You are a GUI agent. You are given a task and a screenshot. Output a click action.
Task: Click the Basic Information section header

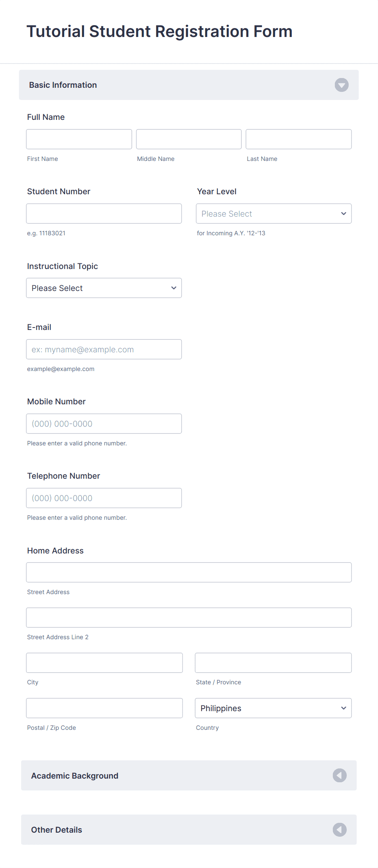[x=63, y=85]
